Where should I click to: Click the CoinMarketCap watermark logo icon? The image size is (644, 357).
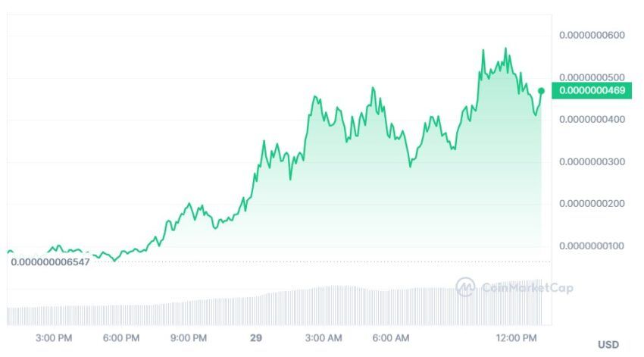tap(465, 287)
